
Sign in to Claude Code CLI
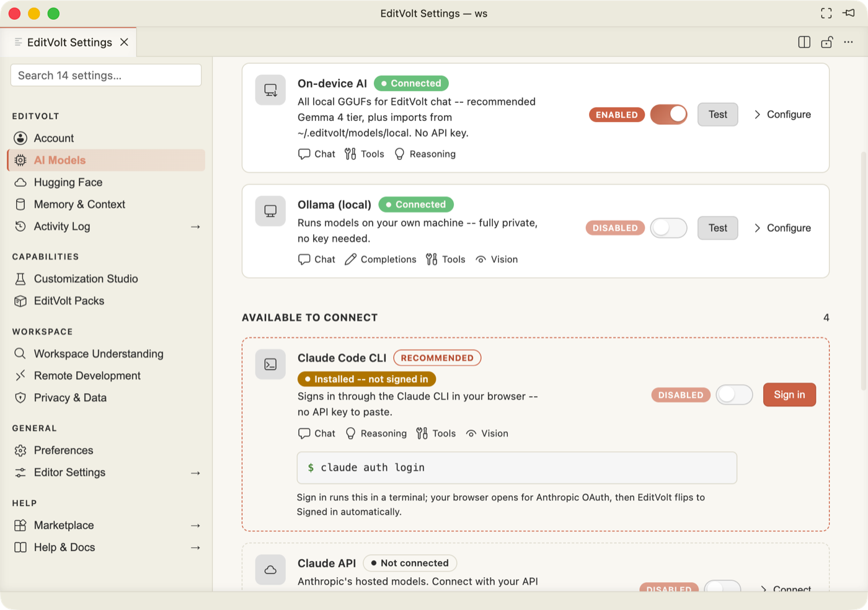tap(789, 395)
